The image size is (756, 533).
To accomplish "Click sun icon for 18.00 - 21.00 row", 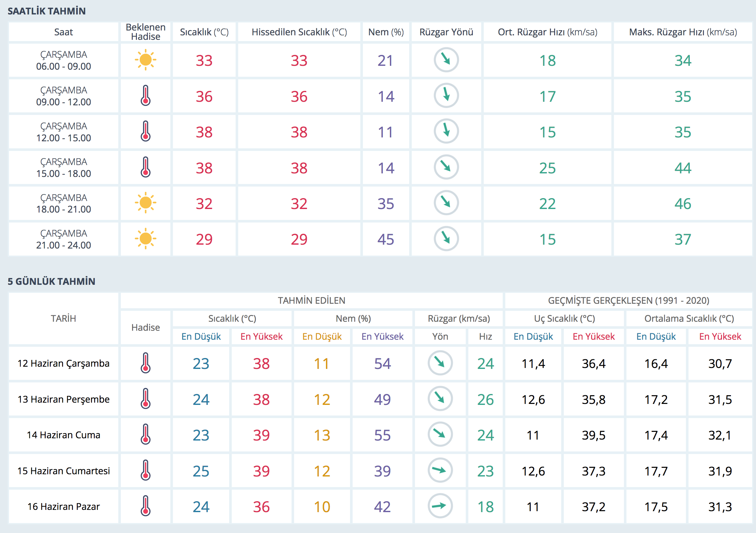I will click(x=145, y=203).
